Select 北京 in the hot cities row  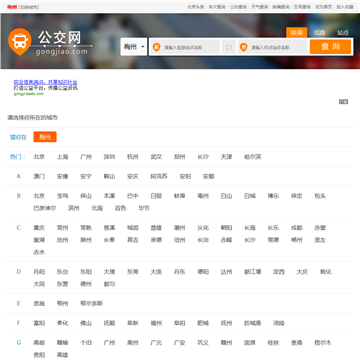[39, 157]
